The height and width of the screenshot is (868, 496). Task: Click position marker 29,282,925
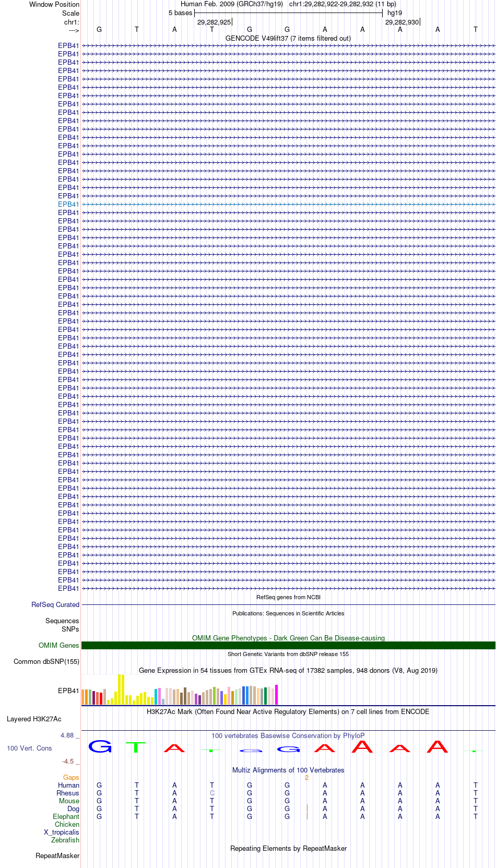[x=214, y=22]
